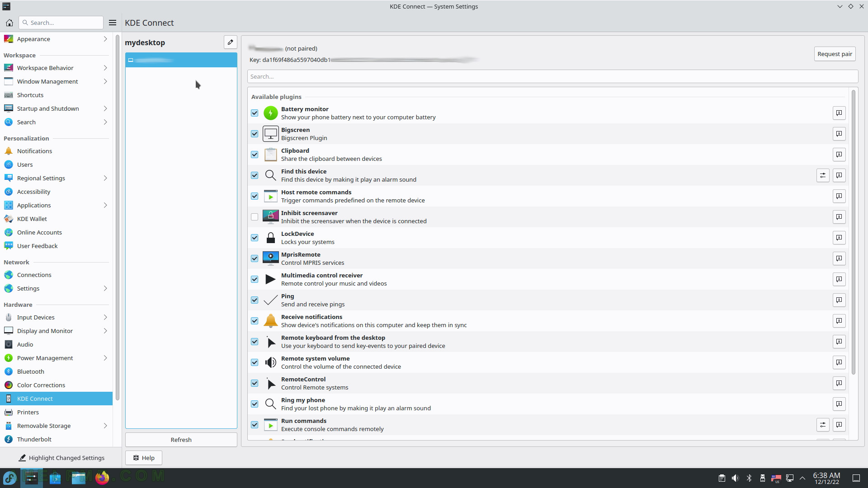Viewport: 868px width, 488px height.
Task: Open About info for Ping plugin
Action: pos(839,300)
